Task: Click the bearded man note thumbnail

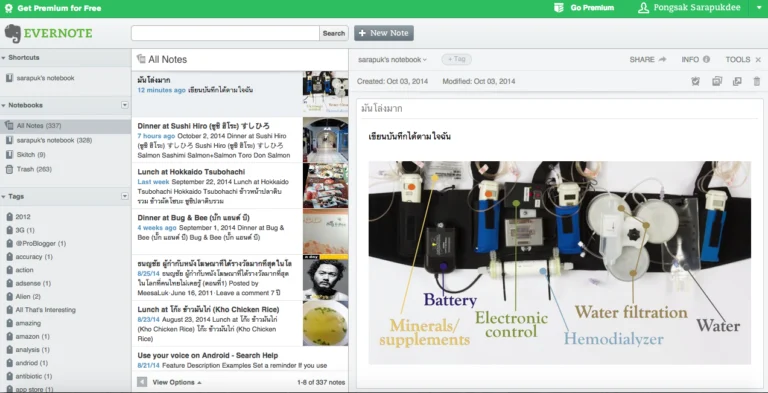Action: [x=325, y=278]
